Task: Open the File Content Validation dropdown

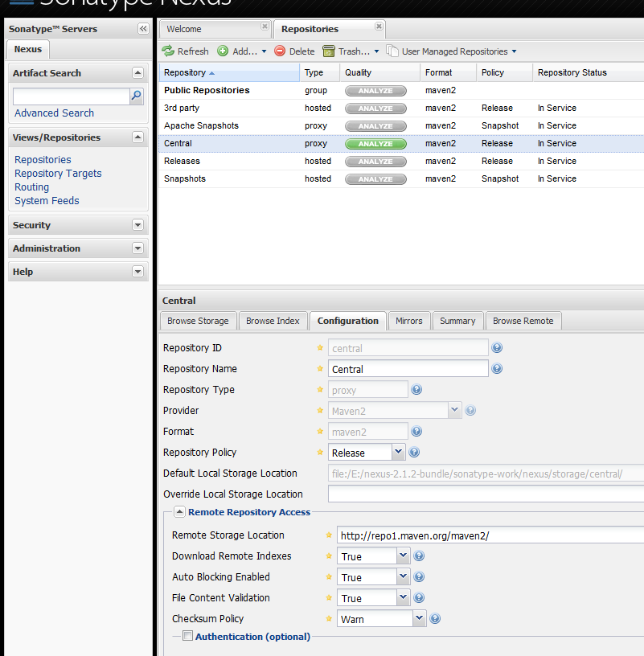Action: point(403,597)
